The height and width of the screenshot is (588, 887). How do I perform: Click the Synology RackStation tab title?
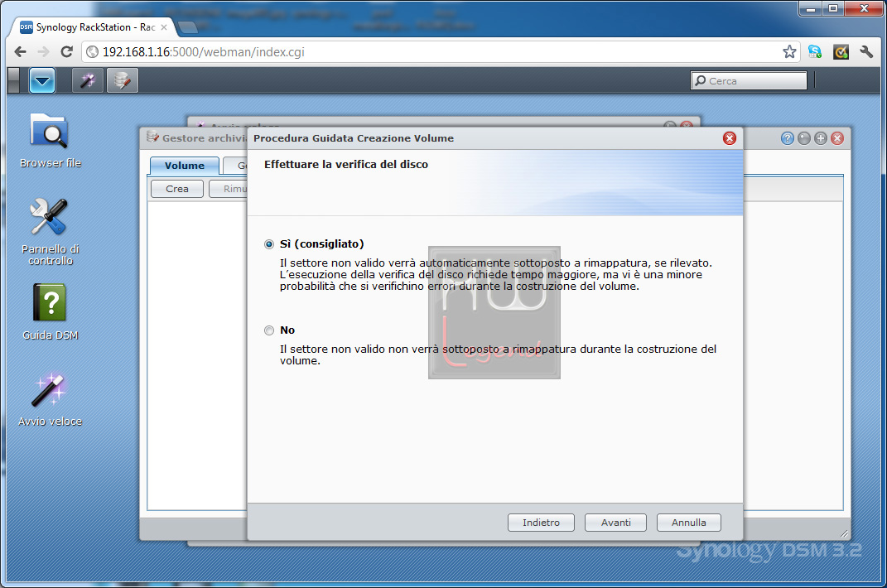click(95, 27)
